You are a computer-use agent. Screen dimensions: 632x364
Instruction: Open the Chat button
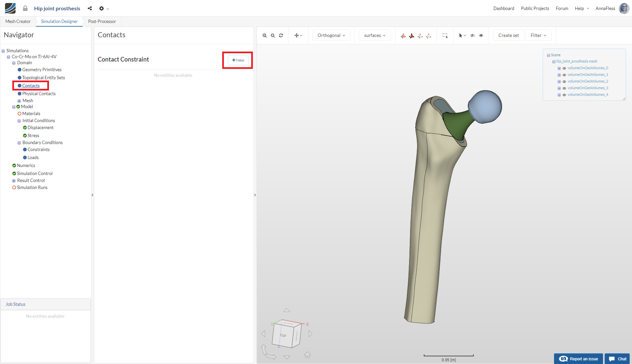coord(617,359)
